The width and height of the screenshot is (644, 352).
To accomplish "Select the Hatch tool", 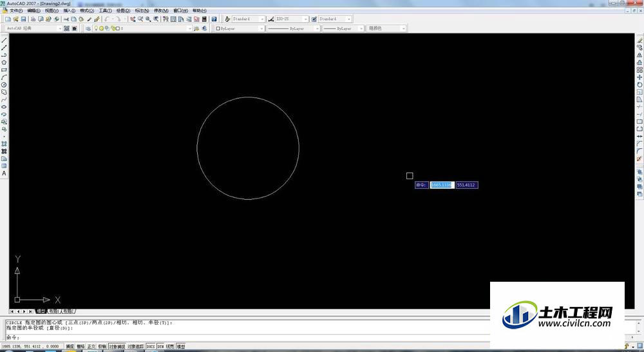I will coord(4,144).
